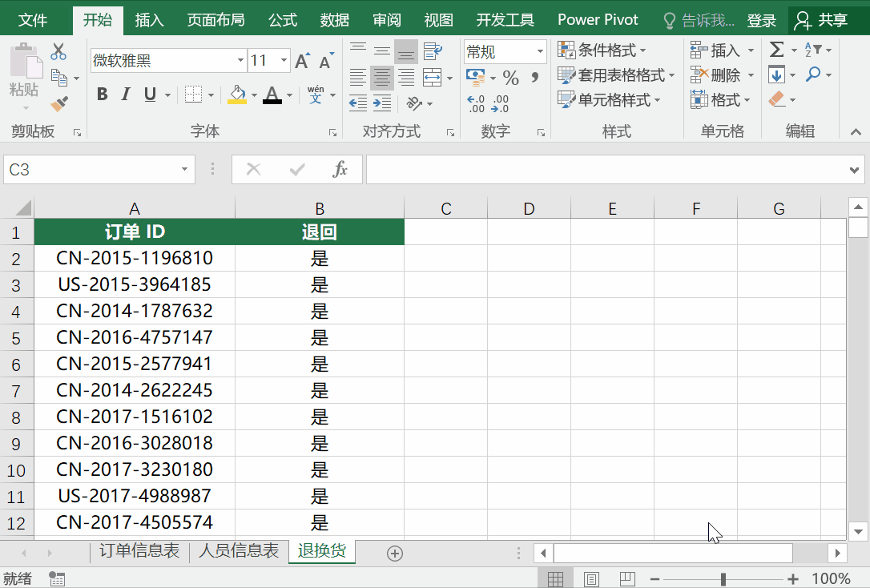The image size is (870, 588).
Task: Switch to Power Pivot tab
Action: click(598, 21)
